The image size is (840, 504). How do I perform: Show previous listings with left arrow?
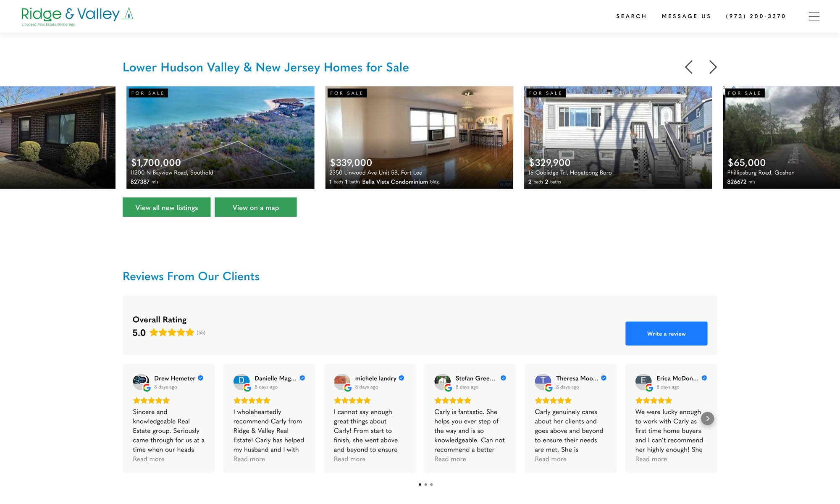pyautogui.click(x=689, y=67)
